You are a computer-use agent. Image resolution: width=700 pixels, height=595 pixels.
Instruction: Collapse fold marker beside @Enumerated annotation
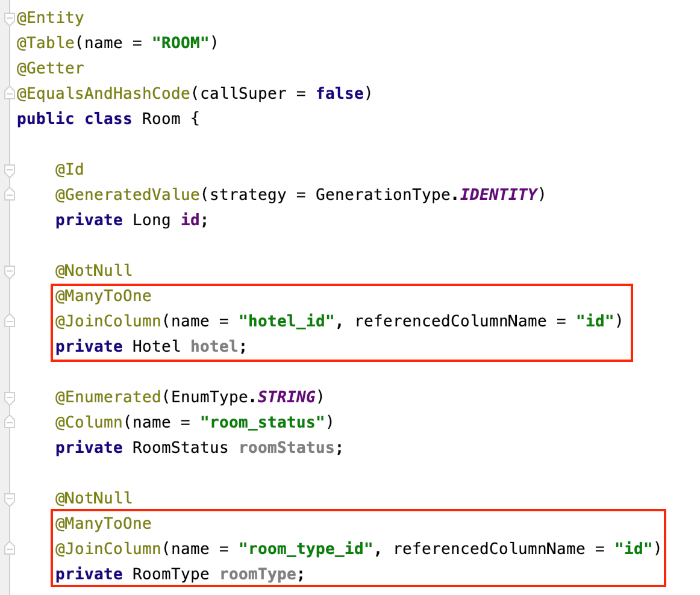(9, 397)
